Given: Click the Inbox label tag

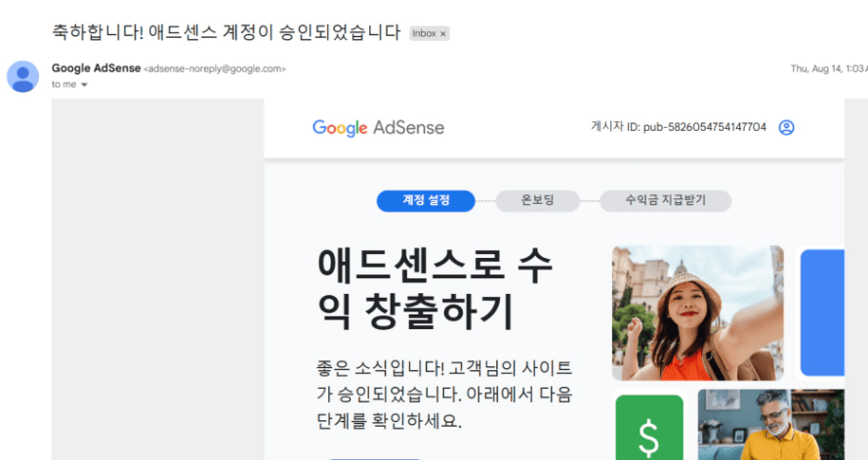Looking at the screenshot, I should (x=429, y=33).
